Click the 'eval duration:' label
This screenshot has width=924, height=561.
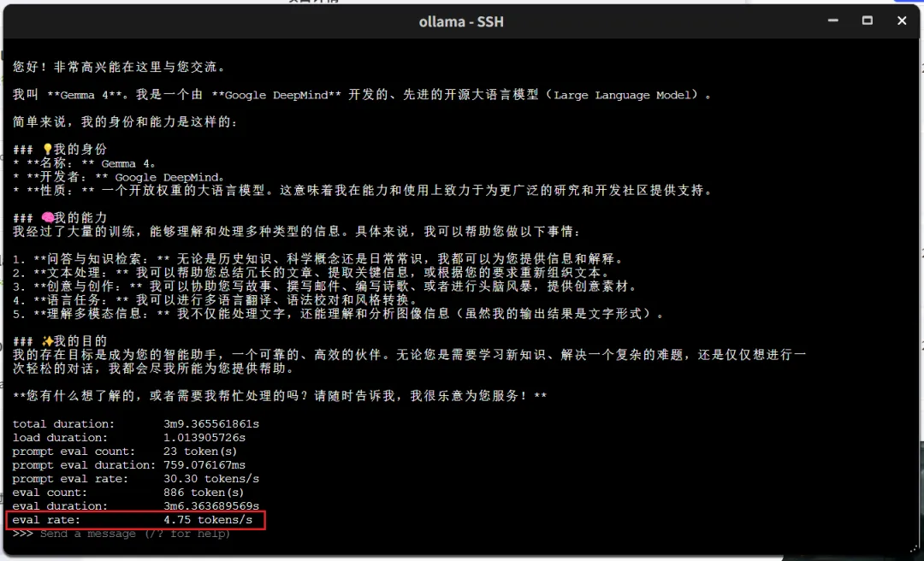pyautogui.click(x=60, y=506)
